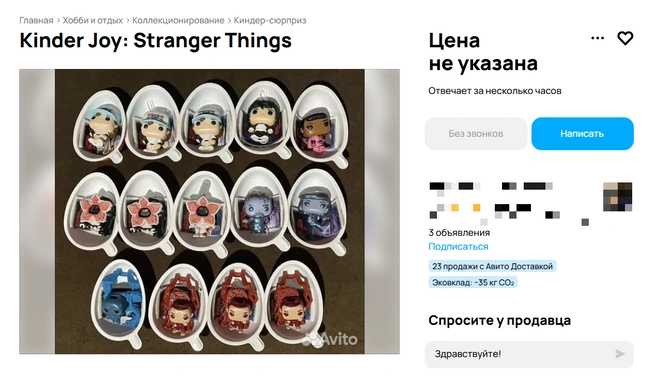Open Хобби и отдых breadcrumb category
Image resolution: width=656 pixels, height=376 pixels.
point(93,20)
